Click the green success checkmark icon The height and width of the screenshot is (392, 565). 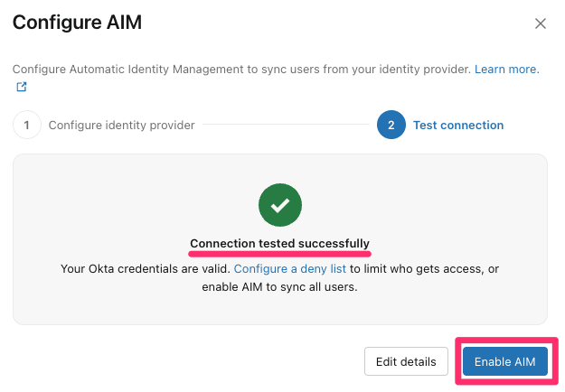[280, 205]
